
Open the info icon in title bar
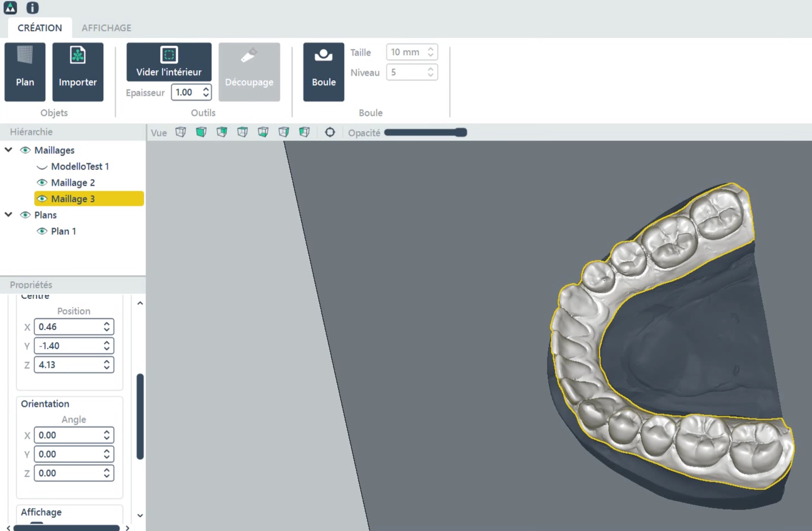click(x=32, y=8)
